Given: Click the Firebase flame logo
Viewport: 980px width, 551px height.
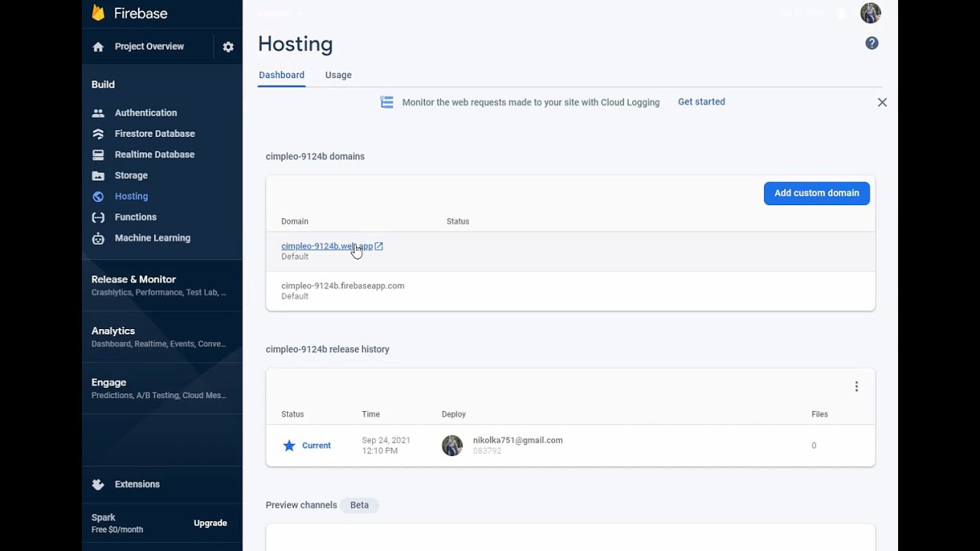Looking at the screenshot, I should 98,13.
